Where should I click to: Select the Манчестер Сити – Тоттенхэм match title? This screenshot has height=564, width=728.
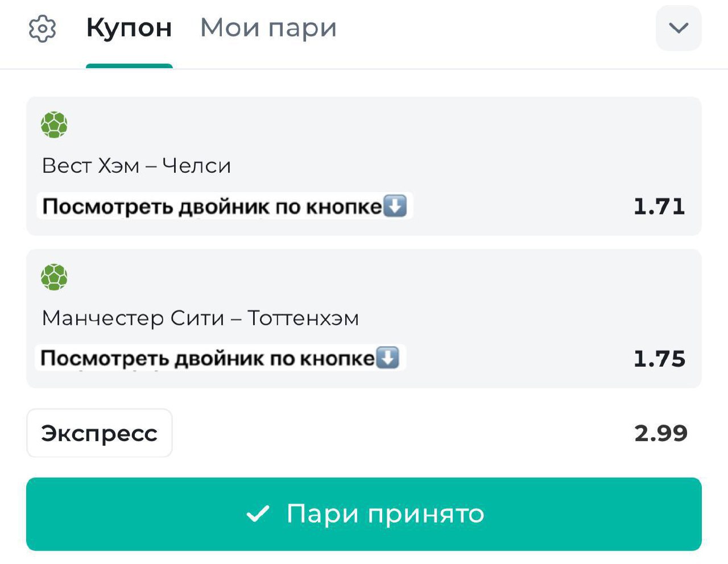point(201,318)
